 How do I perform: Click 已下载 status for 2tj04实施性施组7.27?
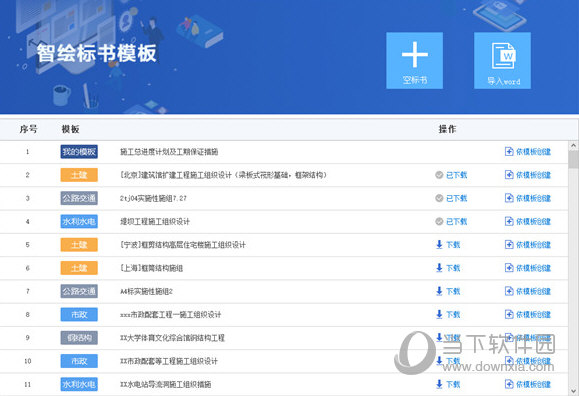point(451,198)
